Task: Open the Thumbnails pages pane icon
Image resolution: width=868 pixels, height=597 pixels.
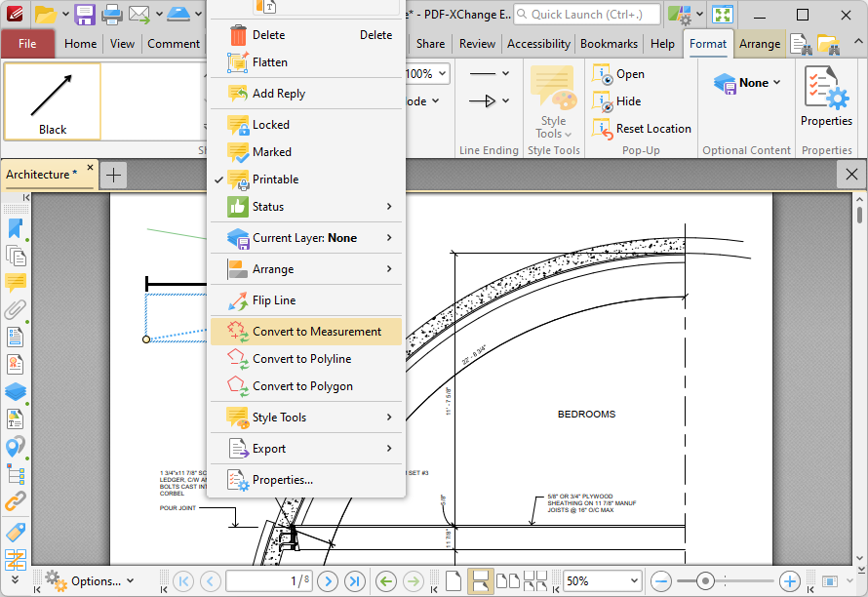Action: click(15, 256)
